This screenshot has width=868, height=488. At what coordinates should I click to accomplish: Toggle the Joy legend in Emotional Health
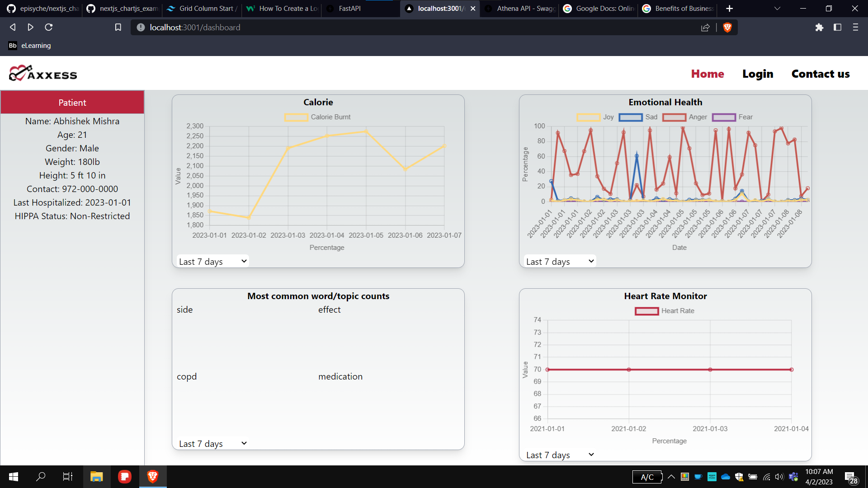pyautogui.click(x=595, y=117)
